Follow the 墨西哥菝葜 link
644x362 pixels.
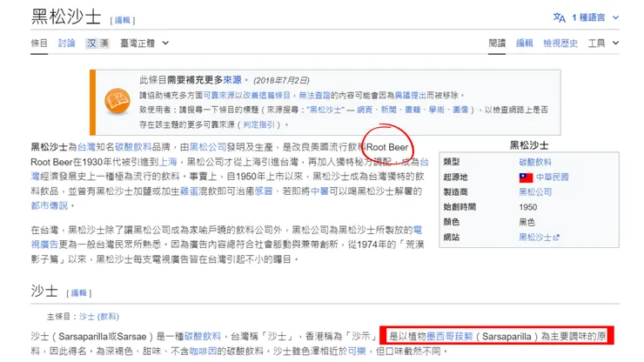tap(450, 337)
